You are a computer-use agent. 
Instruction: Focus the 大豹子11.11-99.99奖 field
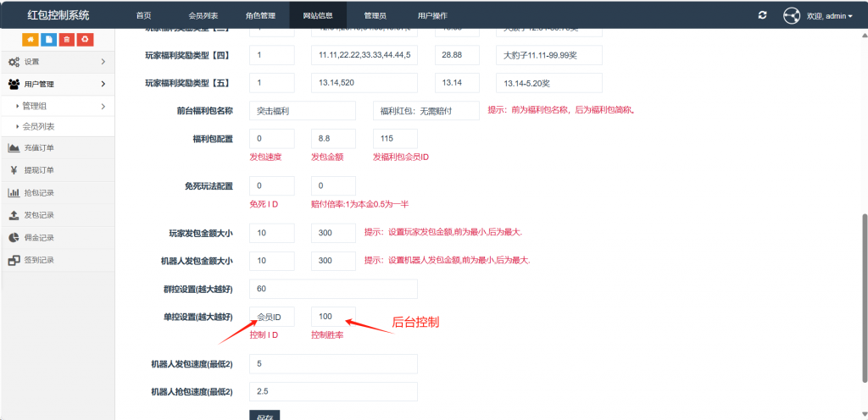(x=549, y=55)
